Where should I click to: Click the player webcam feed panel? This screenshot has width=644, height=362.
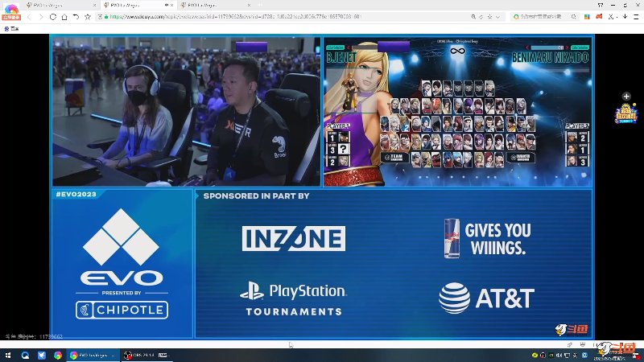186,112
